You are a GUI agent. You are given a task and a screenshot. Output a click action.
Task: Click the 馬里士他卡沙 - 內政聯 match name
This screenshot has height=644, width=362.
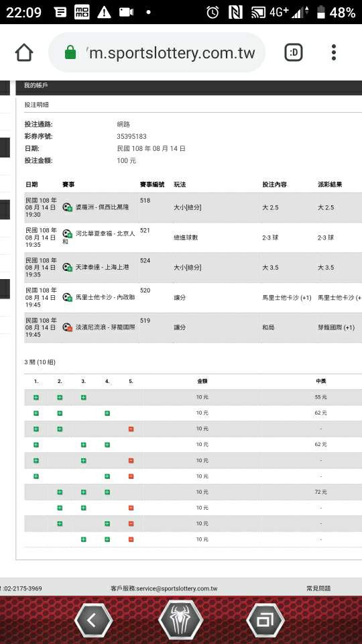(x=105, y=297)
